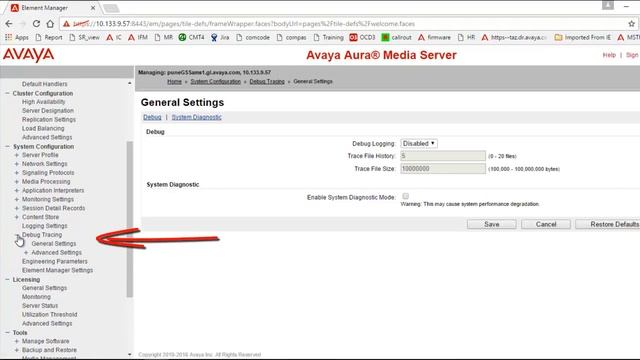The image size is (640, 360).
Task: Open the Imported From IE folder
Action: tap(582, 37)
